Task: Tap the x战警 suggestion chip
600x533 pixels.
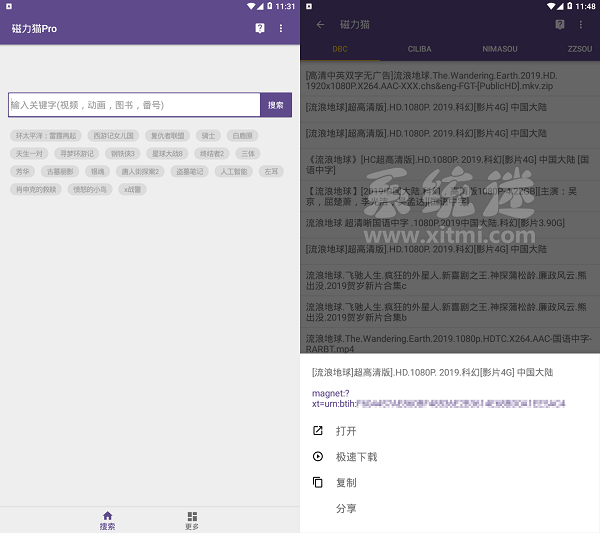Action: pos(132,190)
